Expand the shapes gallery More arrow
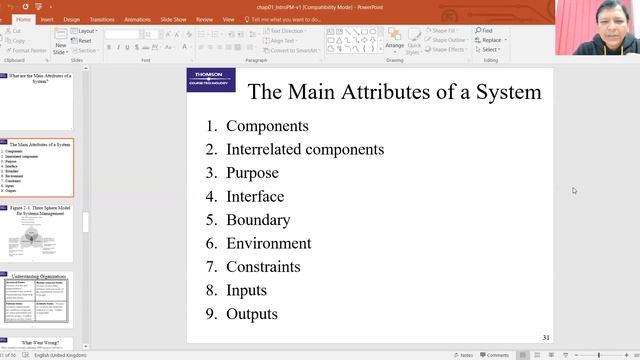This screenshot has height=360, width=640. click(381, 49)
